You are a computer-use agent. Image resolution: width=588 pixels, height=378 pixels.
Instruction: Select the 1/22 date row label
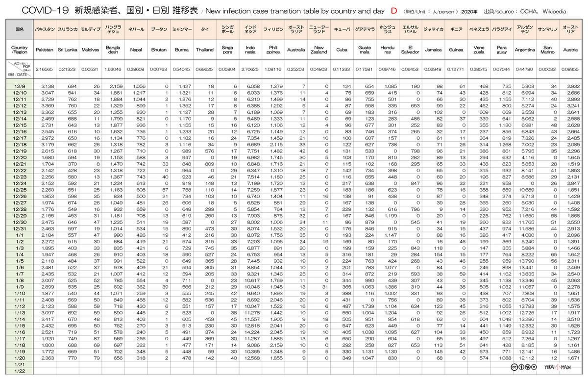[x=20, y=371]
